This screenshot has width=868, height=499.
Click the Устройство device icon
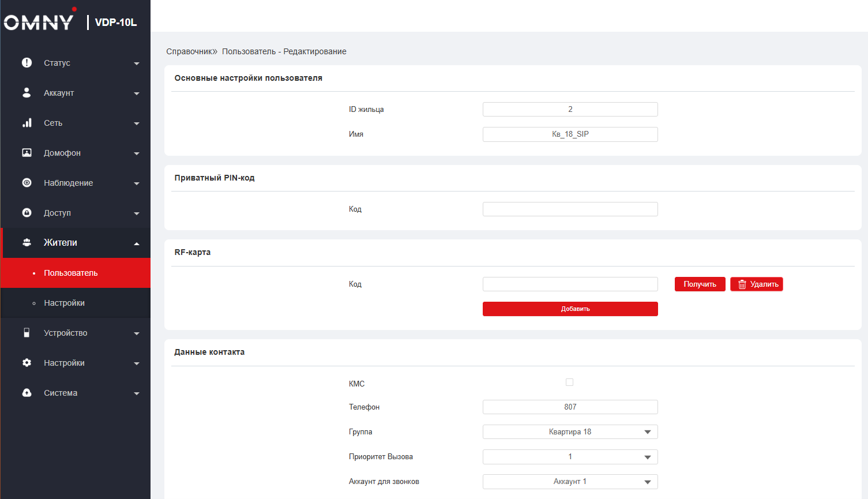click(27, 333)
